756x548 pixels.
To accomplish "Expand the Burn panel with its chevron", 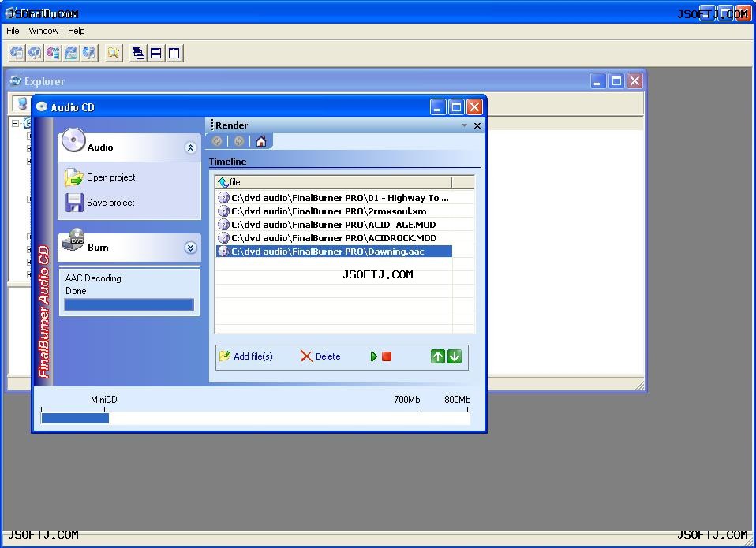I will pos(190,248).
